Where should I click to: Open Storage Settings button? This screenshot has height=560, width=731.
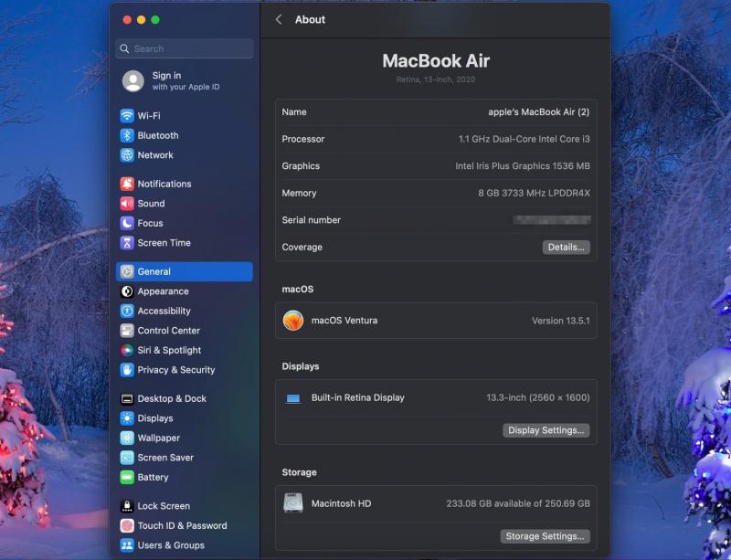click(545, 536)
